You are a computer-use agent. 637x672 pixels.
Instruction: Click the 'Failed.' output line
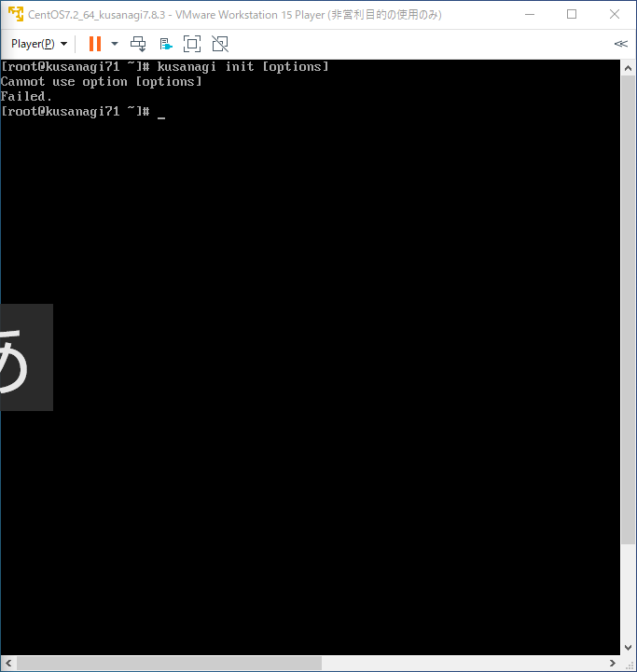(x=26, y=97)
